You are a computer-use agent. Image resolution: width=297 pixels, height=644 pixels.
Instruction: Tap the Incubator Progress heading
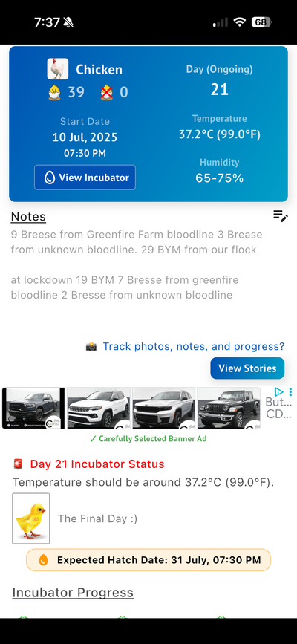coord(73,593)
